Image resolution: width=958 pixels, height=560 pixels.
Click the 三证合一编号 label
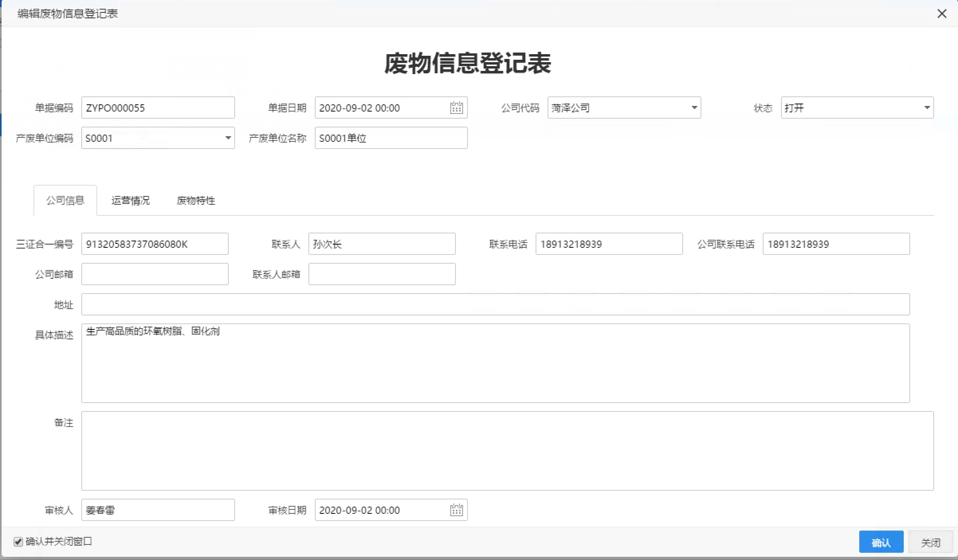tap(45, 244)
